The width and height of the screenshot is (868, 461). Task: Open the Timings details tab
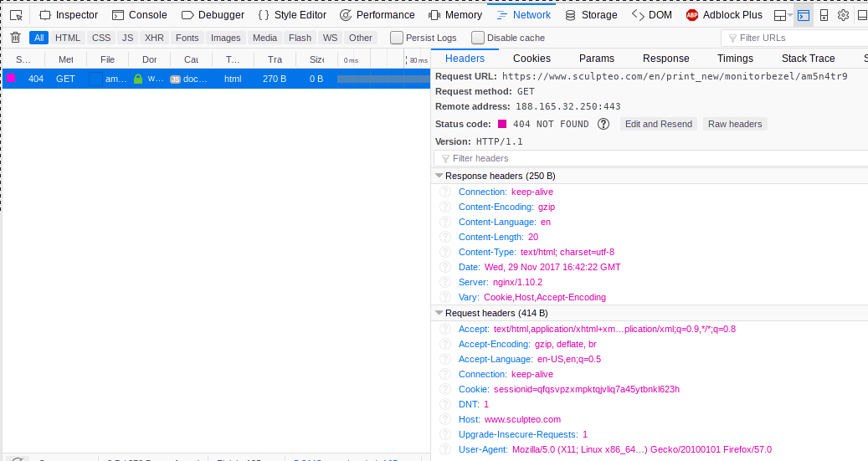(735, 58)
